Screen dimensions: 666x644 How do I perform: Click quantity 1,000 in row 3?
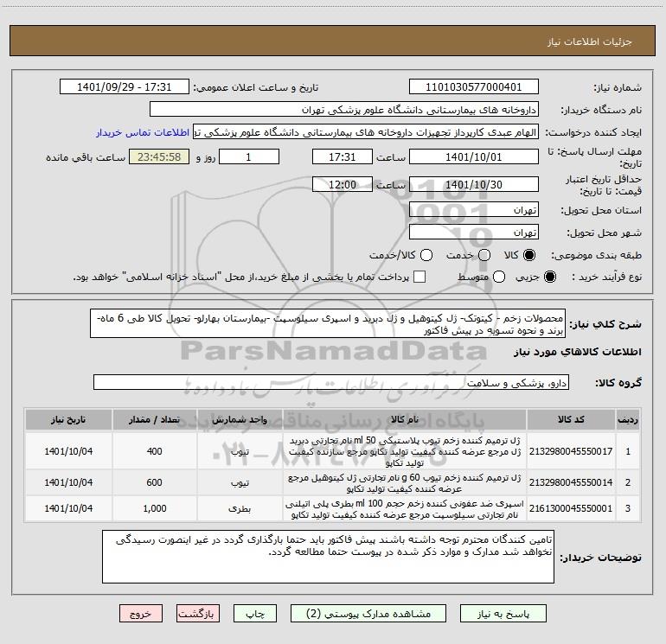coord(154,508)
